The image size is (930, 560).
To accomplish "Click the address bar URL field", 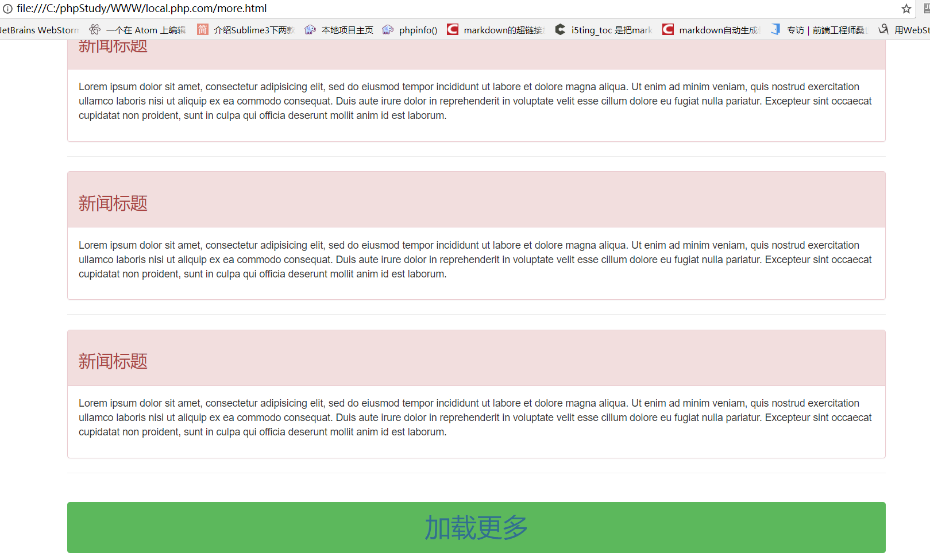I will pos(402,9).
